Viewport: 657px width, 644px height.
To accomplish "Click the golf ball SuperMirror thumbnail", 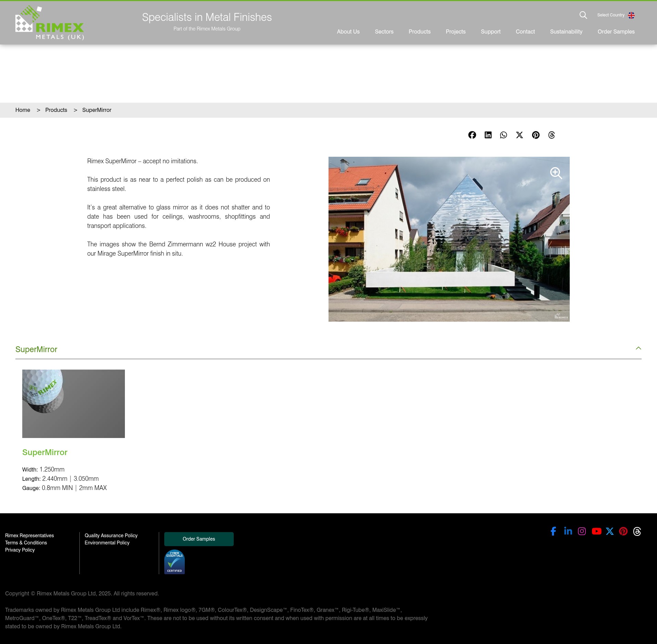I will click(74, 404).
